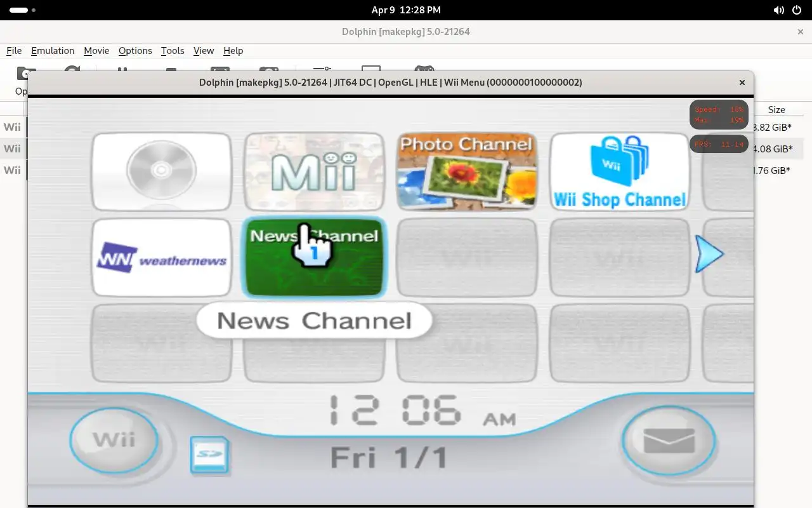Click the activities pill in top bar
The height and width of the screenshot is (508, 812).
tap(23, 10)
